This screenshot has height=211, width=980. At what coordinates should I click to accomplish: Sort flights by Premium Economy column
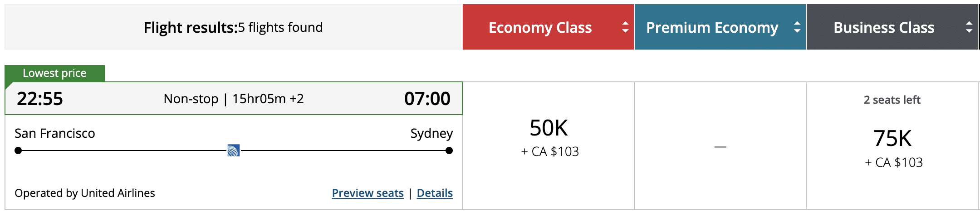[x=712, y=28]
